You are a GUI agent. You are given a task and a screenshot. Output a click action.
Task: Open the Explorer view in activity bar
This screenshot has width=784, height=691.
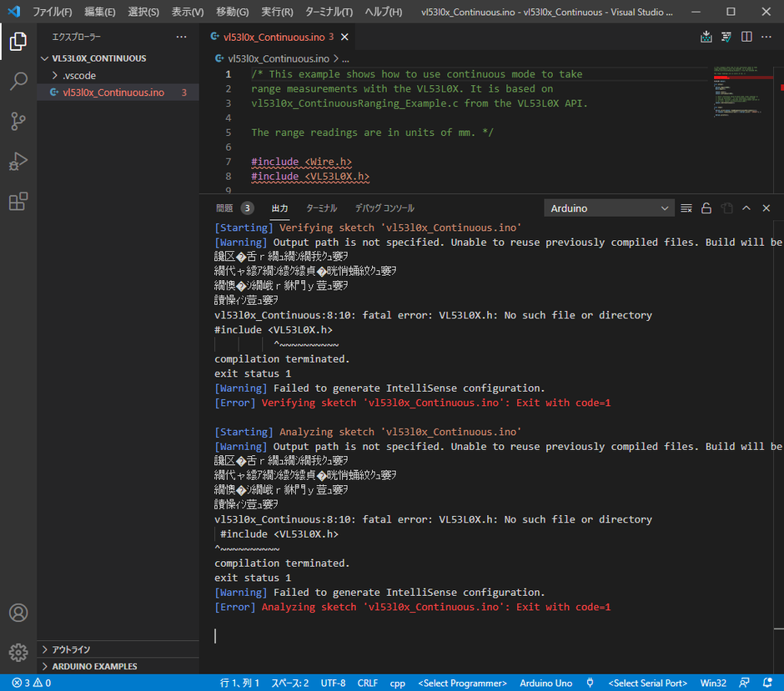tap(18, 42)
